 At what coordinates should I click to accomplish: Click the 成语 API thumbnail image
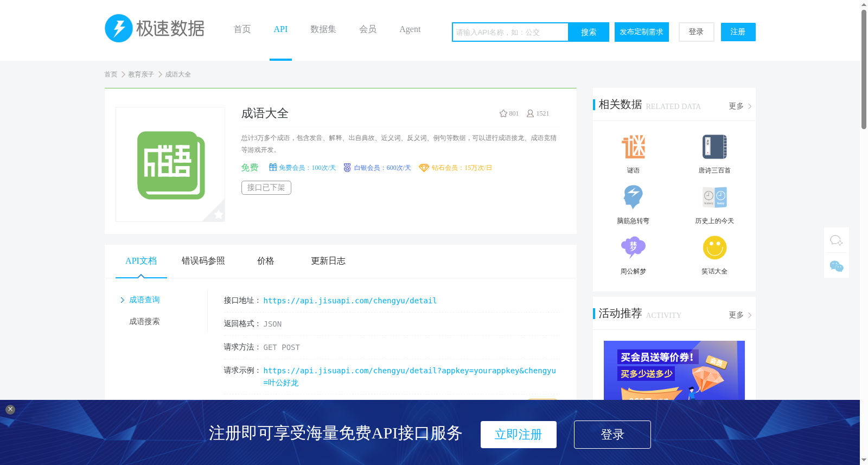coord(170,164)
